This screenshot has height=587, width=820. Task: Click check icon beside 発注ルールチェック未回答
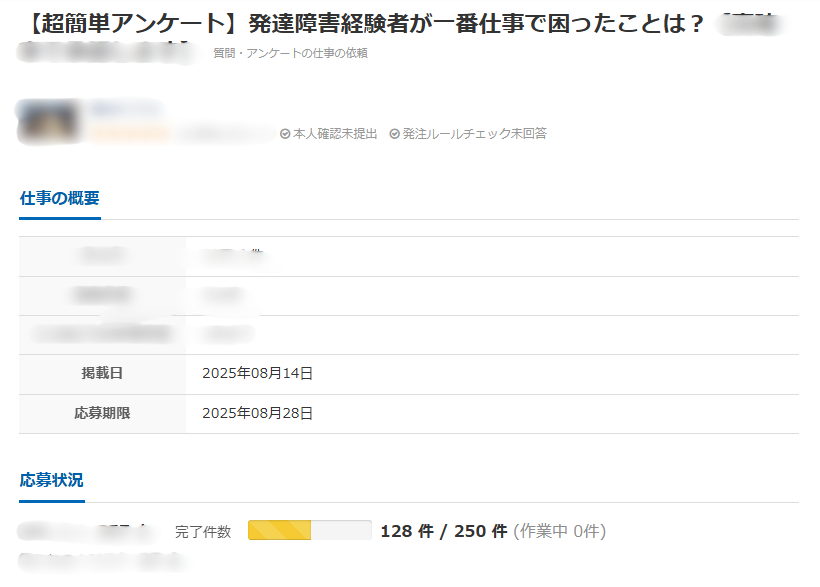tap(394, 134)
